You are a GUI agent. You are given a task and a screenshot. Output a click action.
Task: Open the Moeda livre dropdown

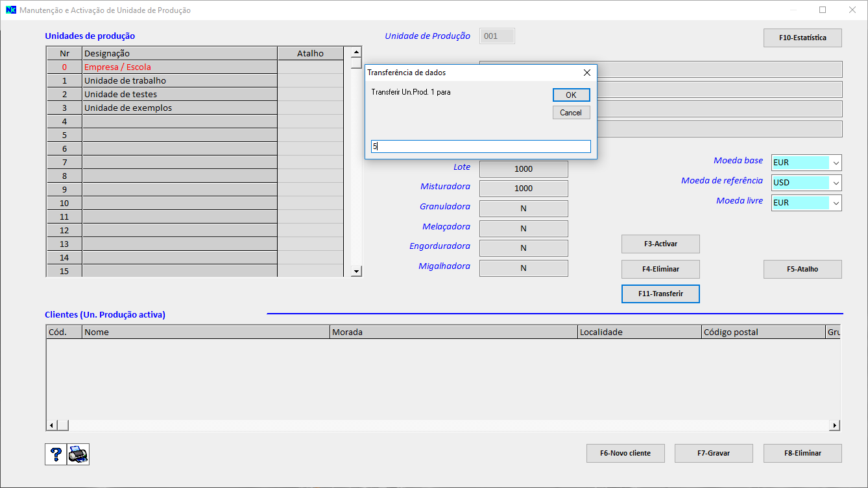pyautogui.click(x=836, y=203)
